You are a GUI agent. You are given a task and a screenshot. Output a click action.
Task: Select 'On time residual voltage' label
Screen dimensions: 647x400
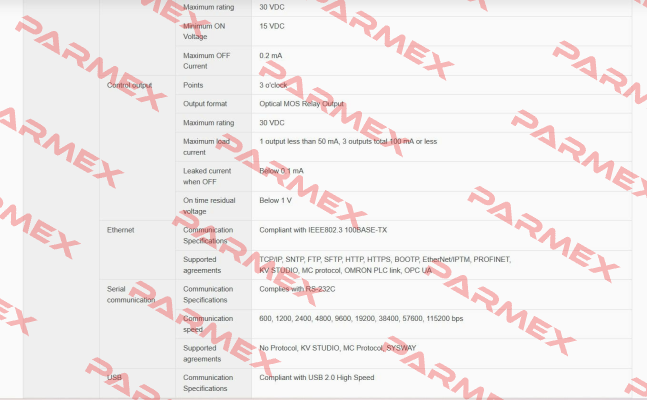209,206
